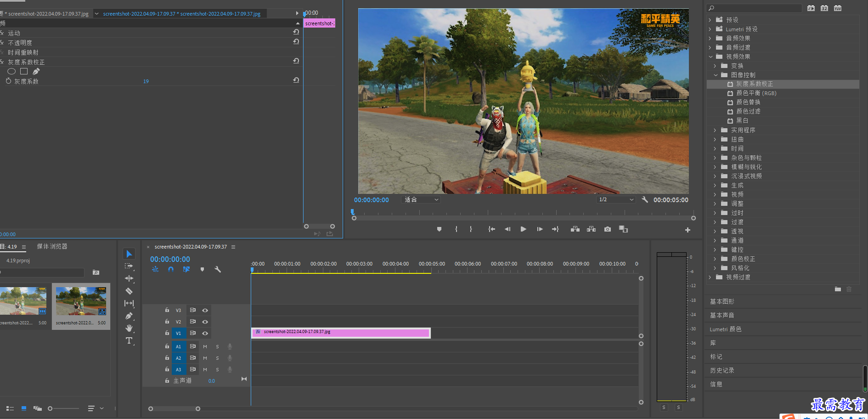The height and width of the screenshot is (419, 868).
Task: Open playback resolution 1/2 dropdown
Action: click(x=616, y=199)
